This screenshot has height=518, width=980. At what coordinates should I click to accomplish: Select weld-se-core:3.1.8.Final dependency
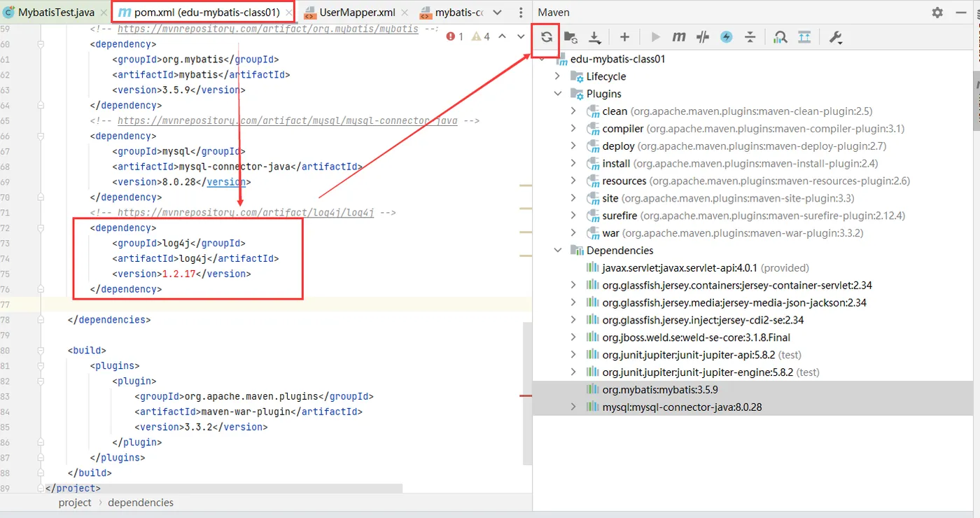(753, 337)
